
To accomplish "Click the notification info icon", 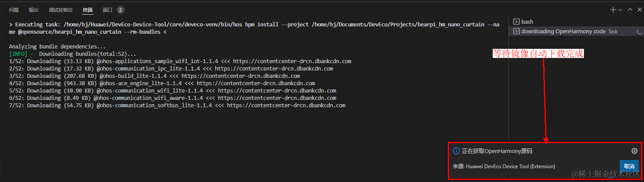I will 456,151.
